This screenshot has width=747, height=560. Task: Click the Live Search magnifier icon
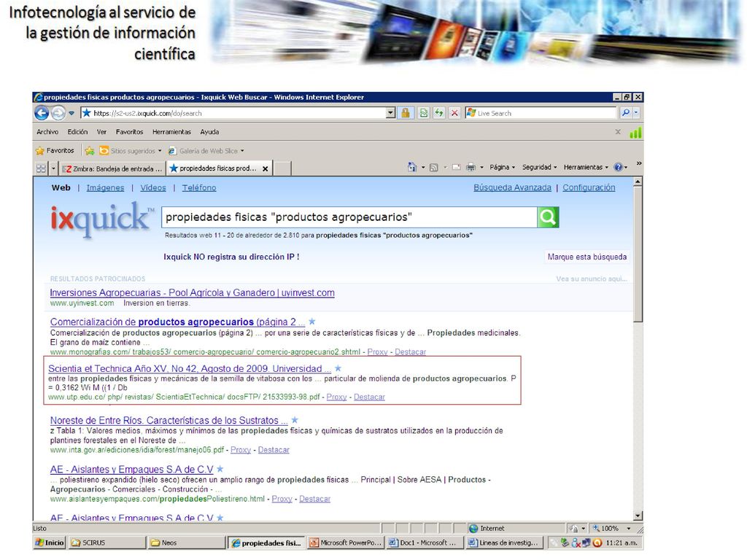[x=625, y=113]
